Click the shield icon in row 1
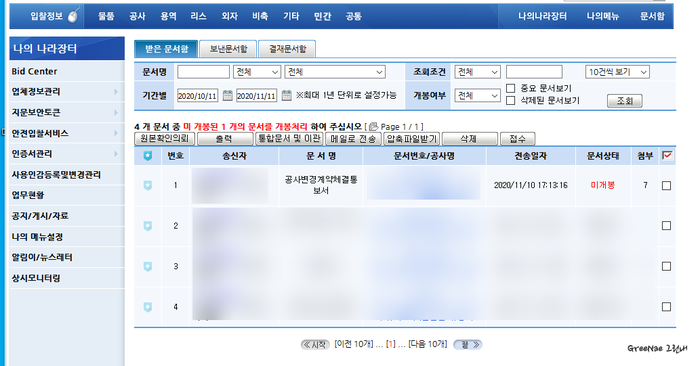Image resolution: width=700 pixels, height=366 pixels. point(148,185)
